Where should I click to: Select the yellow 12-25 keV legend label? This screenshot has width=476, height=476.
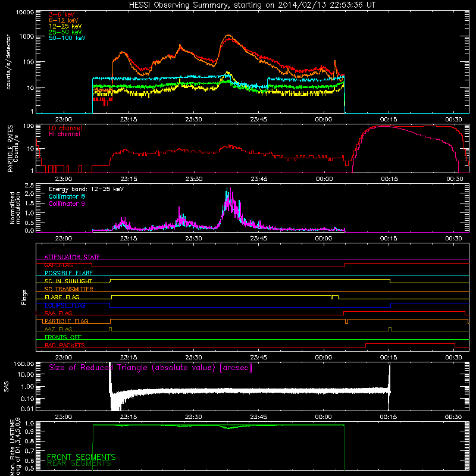point(65,26)
